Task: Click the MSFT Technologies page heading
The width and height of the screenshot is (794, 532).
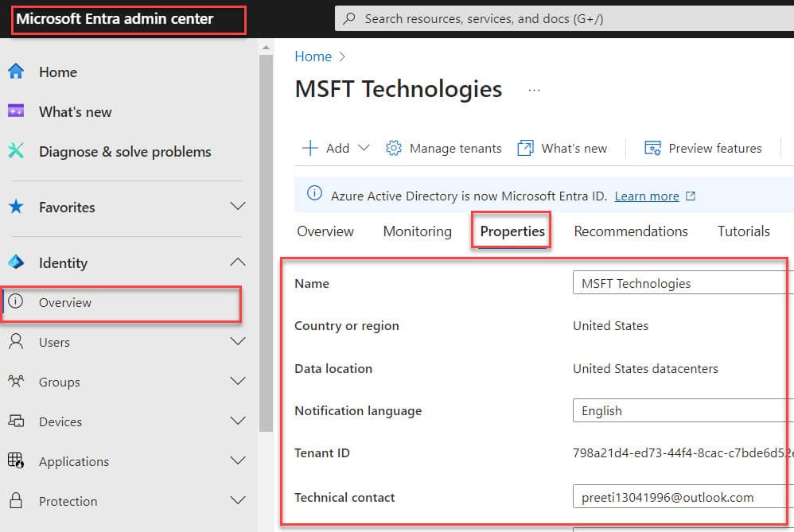Action: tap(399, 89)
